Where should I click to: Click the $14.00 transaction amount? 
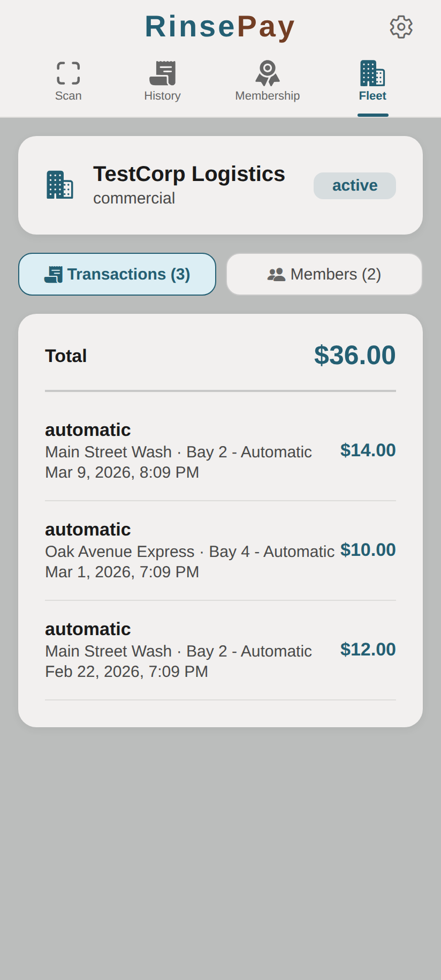coord(368,450)
